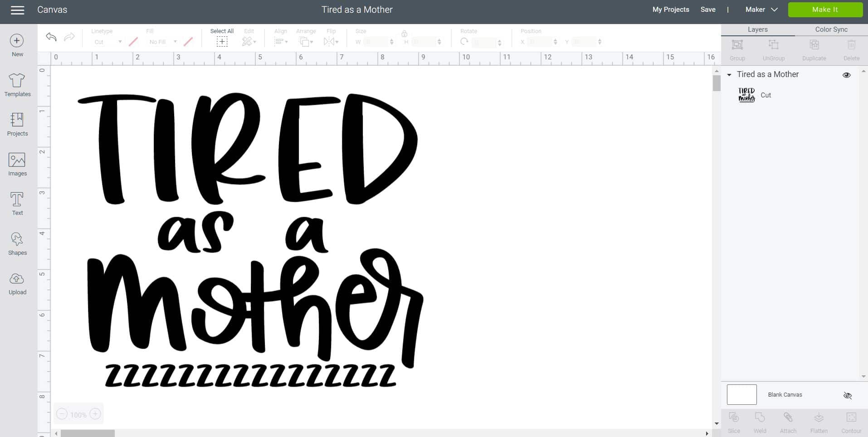Click the Tired as a Mother project title
Screen dimensions: 868x437
point(357,10)
